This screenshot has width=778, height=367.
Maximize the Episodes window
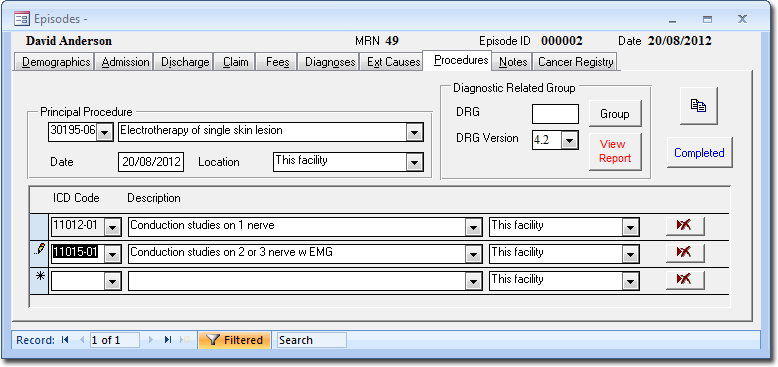(708, 20)
